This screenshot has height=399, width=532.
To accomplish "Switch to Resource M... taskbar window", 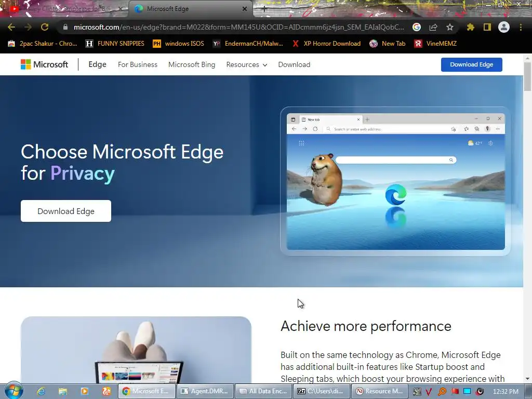I will (x=380, y=391).
